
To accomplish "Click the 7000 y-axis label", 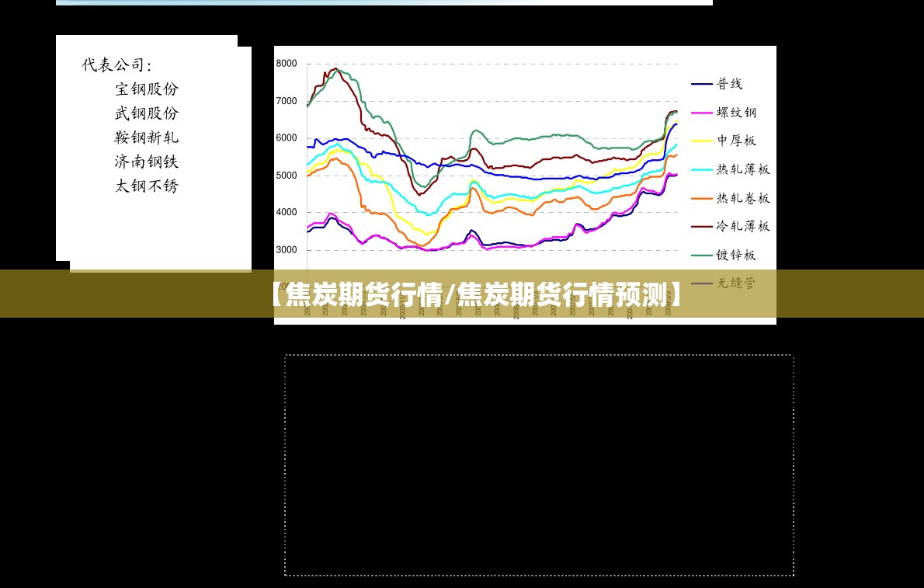I will point(287,101).
